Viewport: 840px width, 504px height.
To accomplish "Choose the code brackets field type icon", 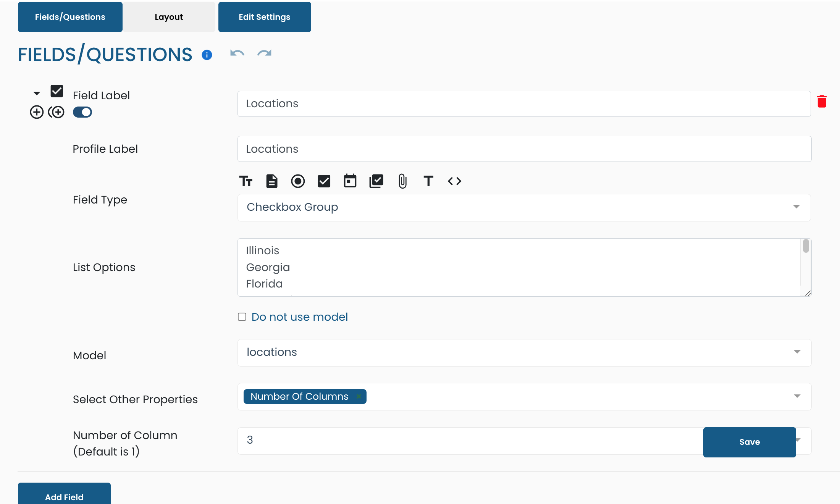I will [x=455, y=181].
